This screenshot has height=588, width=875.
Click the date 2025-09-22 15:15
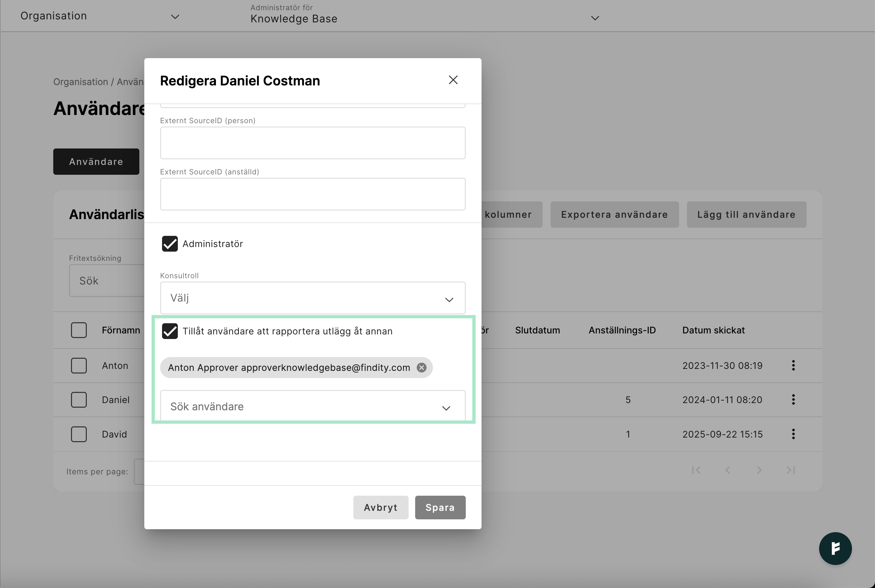[722, 434]
